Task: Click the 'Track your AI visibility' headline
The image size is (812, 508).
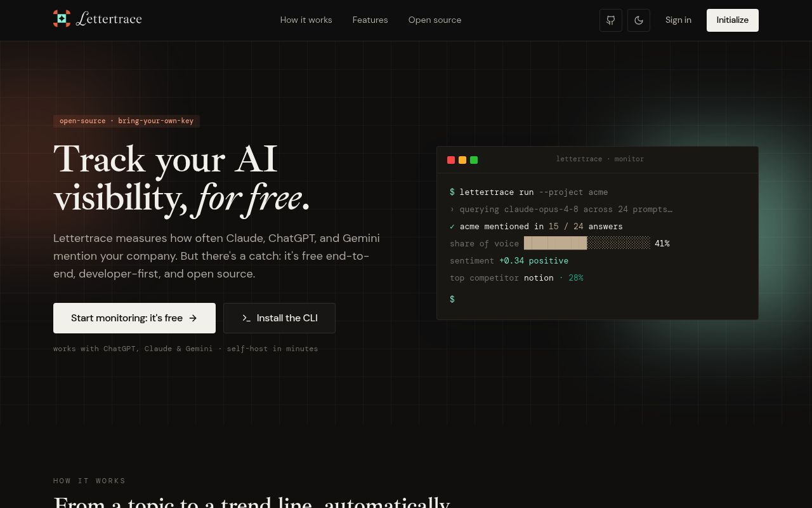Action: (181, 178)
